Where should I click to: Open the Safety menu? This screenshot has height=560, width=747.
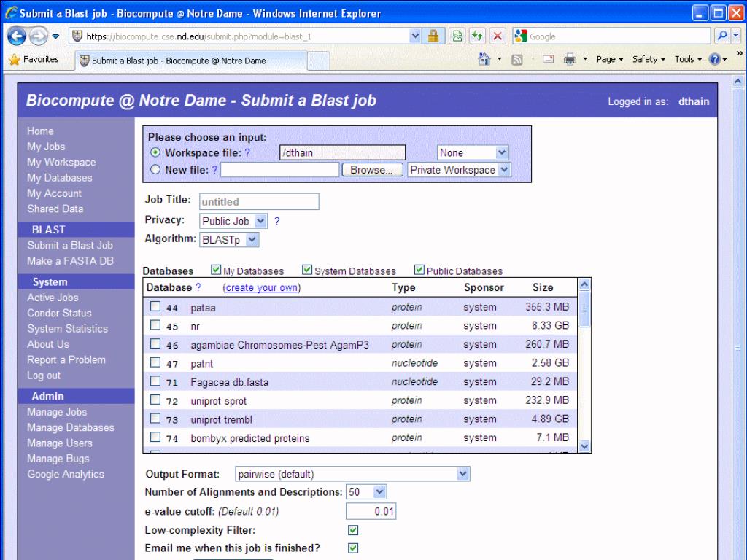(649, 60)
